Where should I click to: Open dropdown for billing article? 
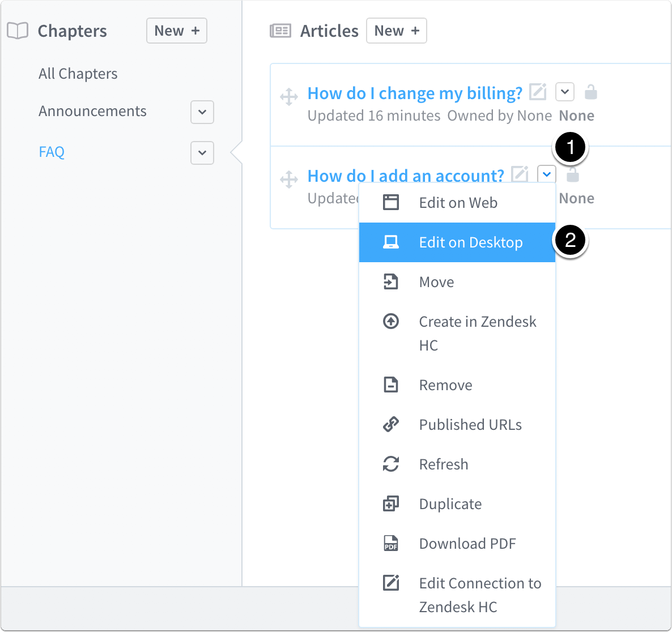click(x=565, y=92)
